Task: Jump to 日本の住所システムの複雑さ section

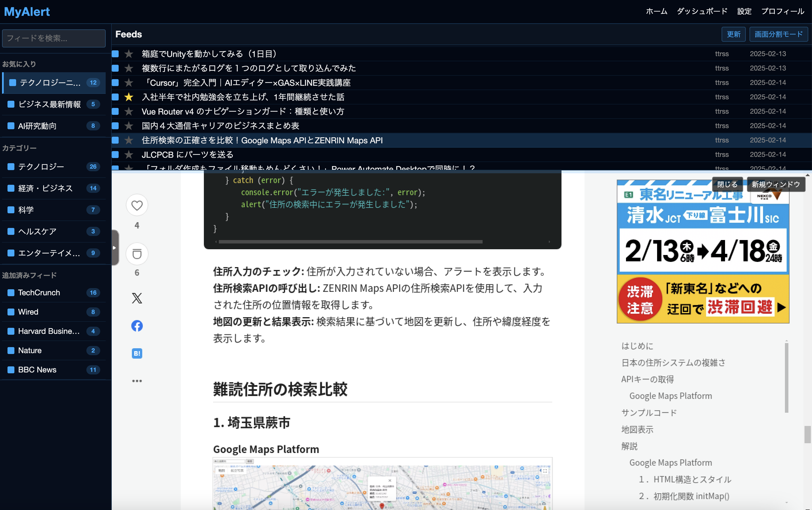Action: point(673,363)
